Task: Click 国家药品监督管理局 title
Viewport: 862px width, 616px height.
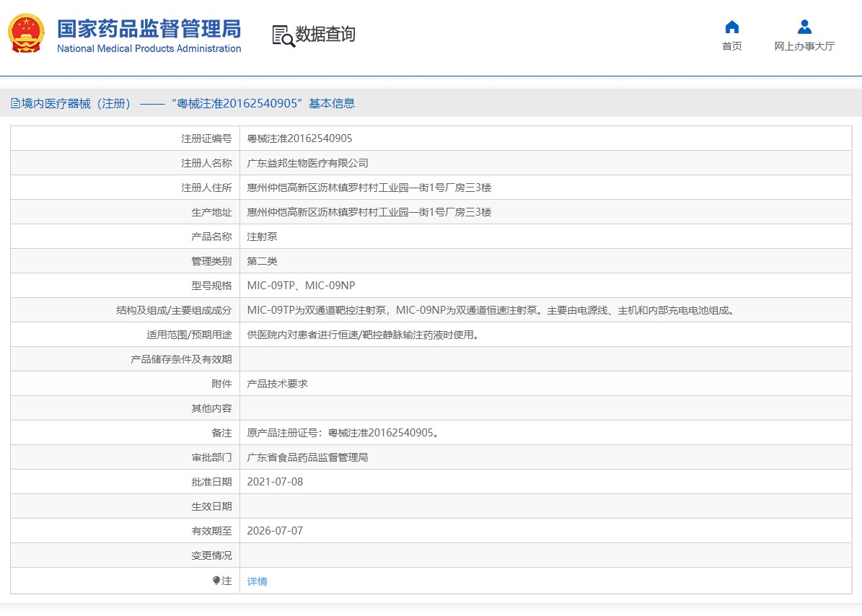Action: click(x=149, y=29)
